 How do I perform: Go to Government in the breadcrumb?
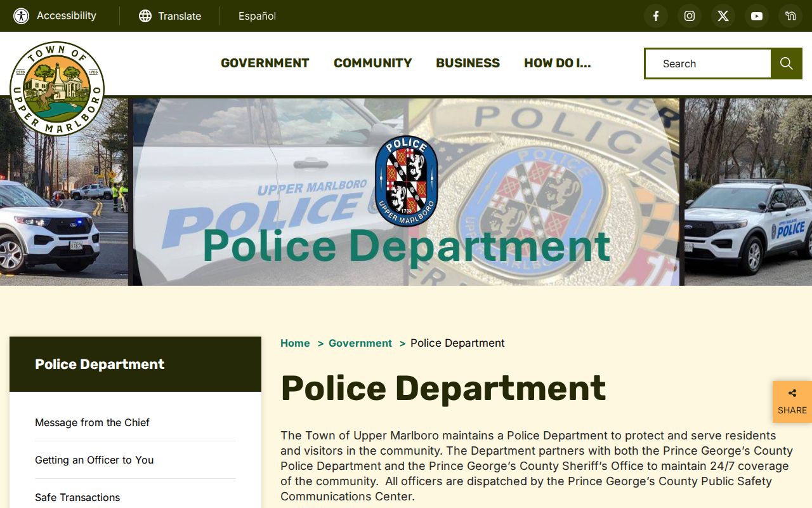click(360, 343)
